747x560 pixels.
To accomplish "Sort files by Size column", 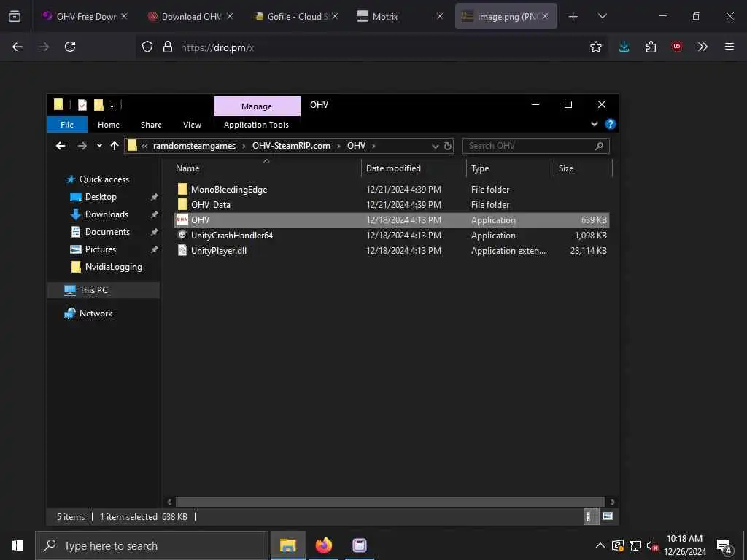I will click(x=566, y=168).
